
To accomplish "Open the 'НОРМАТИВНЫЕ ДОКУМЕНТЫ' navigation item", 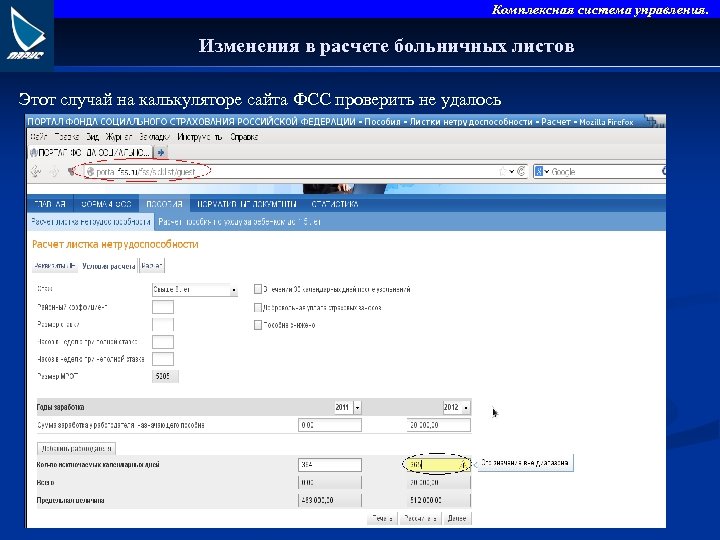I will (x=247, y=204).
